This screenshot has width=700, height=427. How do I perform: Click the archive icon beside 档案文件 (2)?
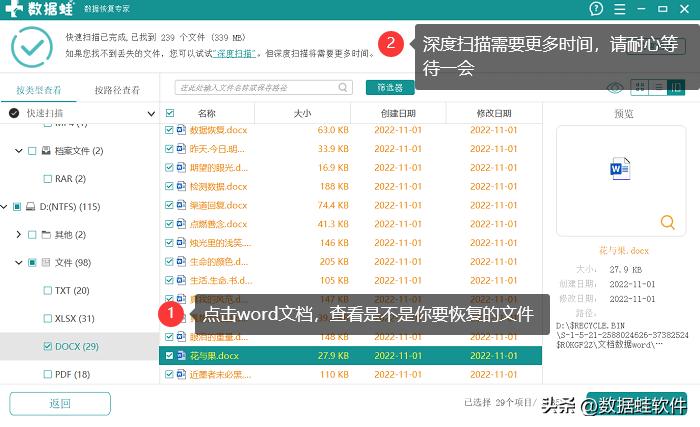click(x=46, y=151)
